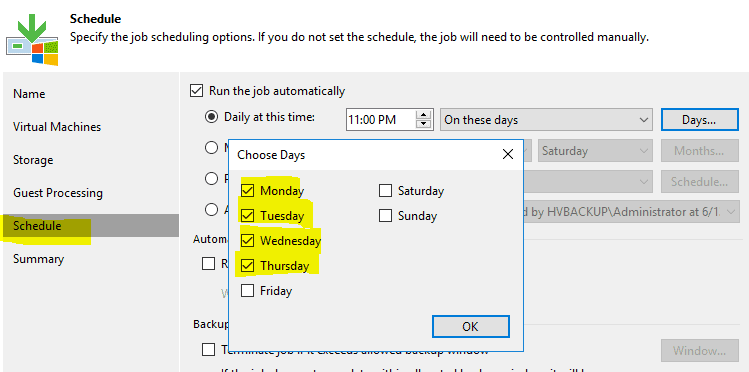Viewport: 749px width, 372px height.
Task: Uncheck the Monday checkbox
Action: (x=247, y=191)
